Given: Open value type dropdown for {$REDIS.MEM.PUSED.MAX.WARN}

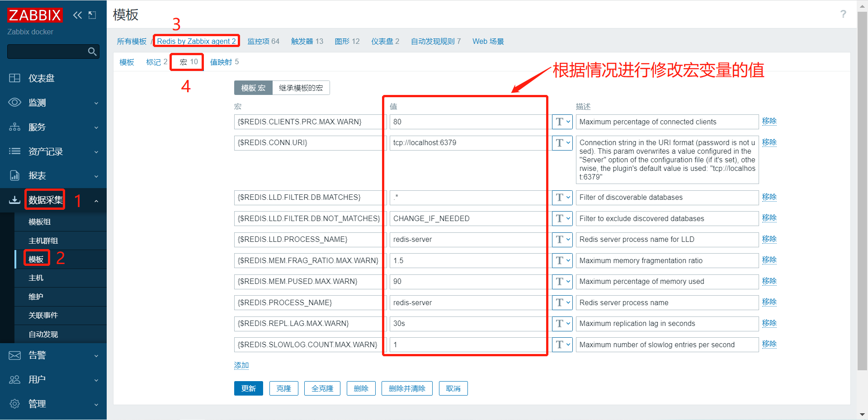Looking at the screenshot, I should [562, 282].
